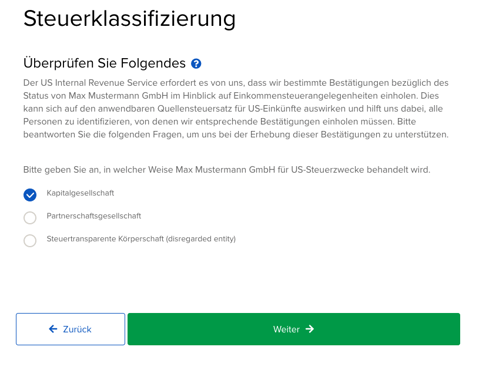Open the help tooltip beside Überprüfen Sie Folgendes
Image resolution: width=479 pixels, height=377 pixels.
(196, 63)
